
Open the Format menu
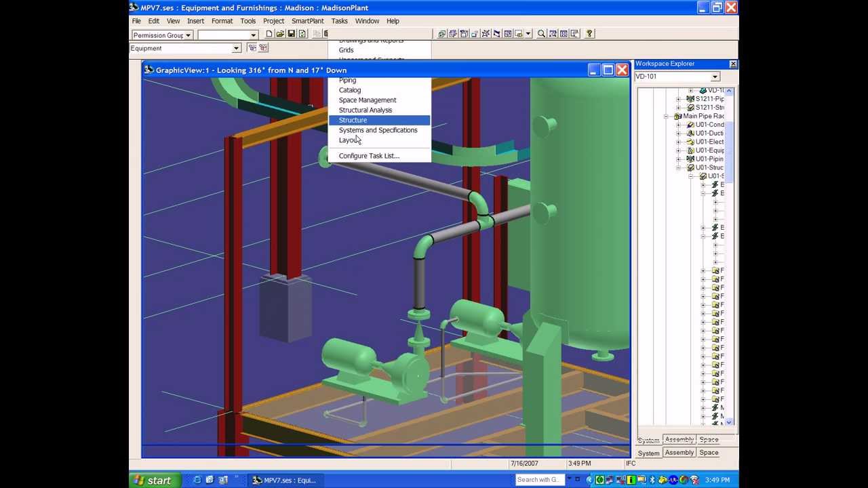point(222,21)
